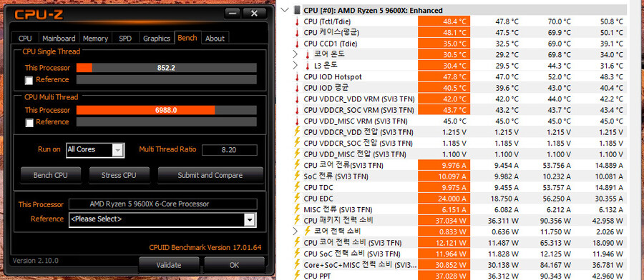
Task: Click the CPU chip icon in sensor header
Action: (x=298, y=10)
